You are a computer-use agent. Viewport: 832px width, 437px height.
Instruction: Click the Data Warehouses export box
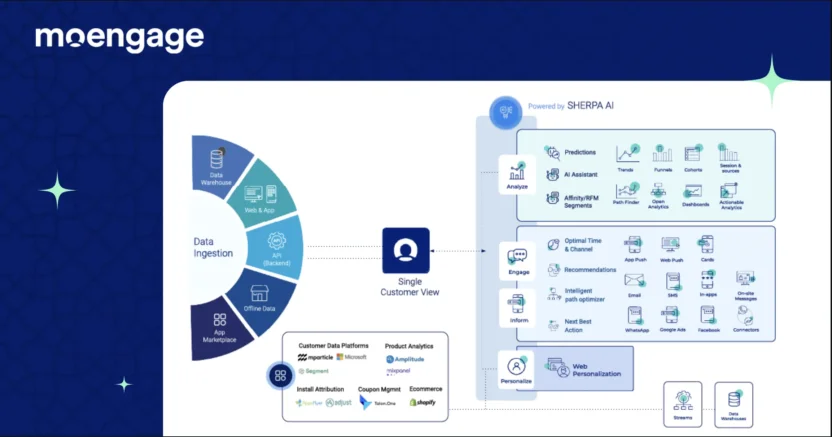733,405
